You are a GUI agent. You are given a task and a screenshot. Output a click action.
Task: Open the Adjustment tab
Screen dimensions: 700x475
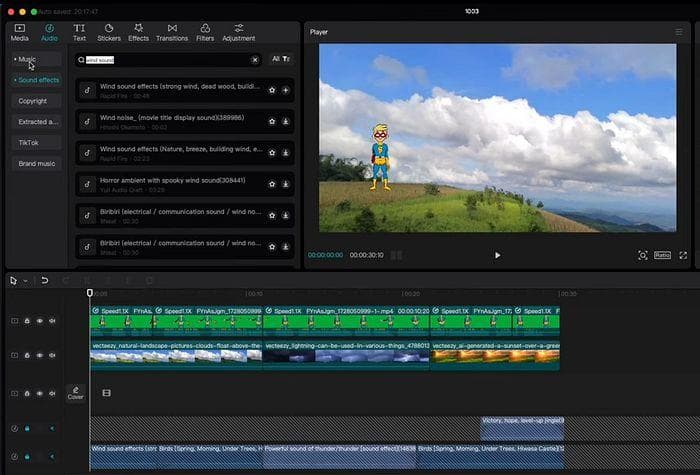click(239, 33)
